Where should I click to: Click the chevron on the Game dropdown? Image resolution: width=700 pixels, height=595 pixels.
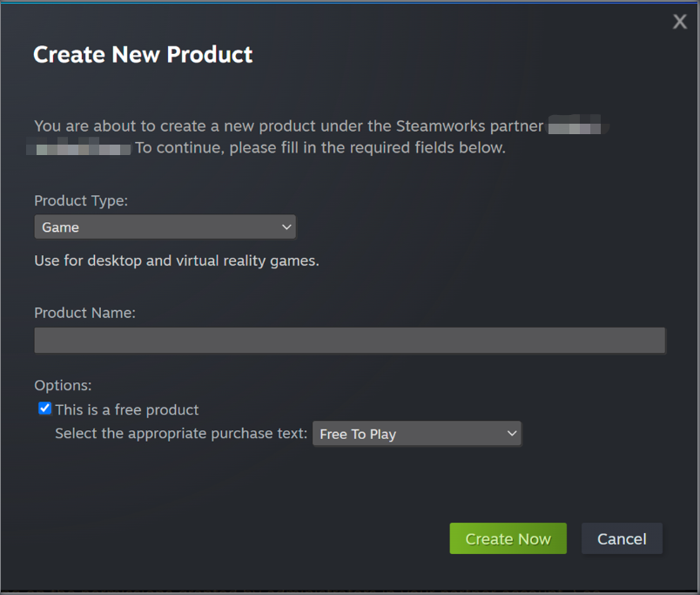[286, 227]
